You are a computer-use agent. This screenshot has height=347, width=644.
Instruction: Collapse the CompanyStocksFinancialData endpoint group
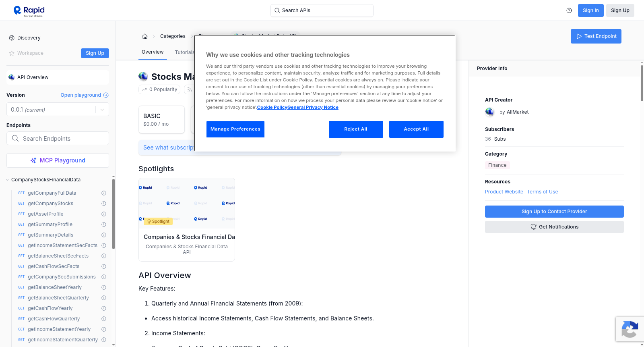tap(7, 180)
